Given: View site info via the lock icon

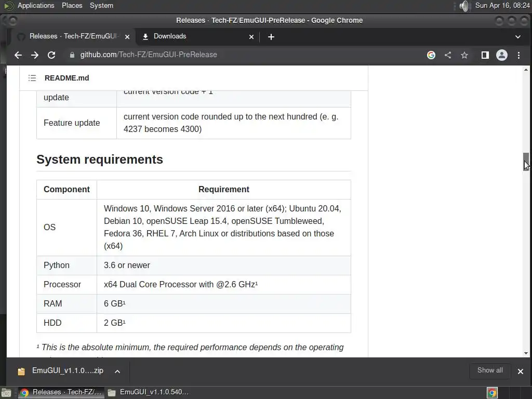Looking at the screenshot, I should [x=72, y=55].
